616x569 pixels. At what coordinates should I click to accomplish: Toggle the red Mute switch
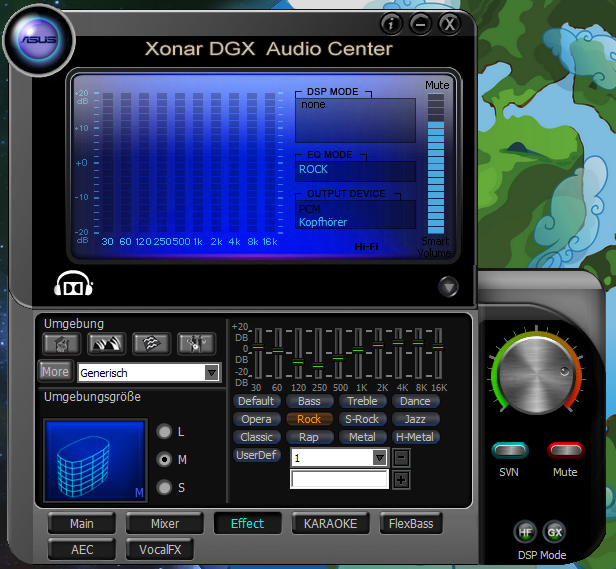566,450
